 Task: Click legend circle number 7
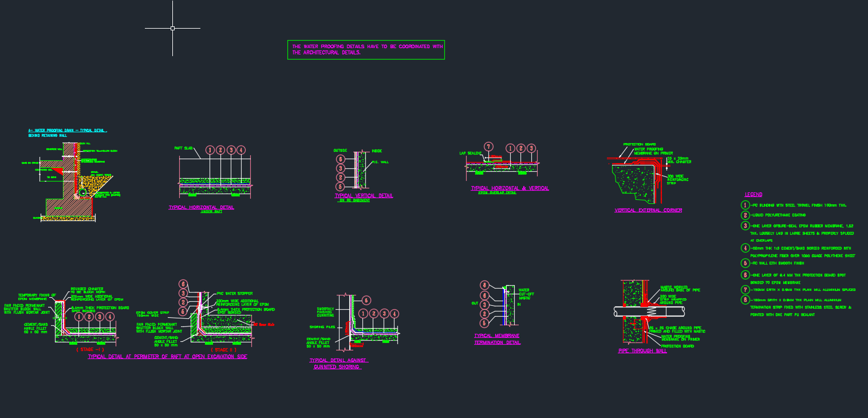click(745, 290)
